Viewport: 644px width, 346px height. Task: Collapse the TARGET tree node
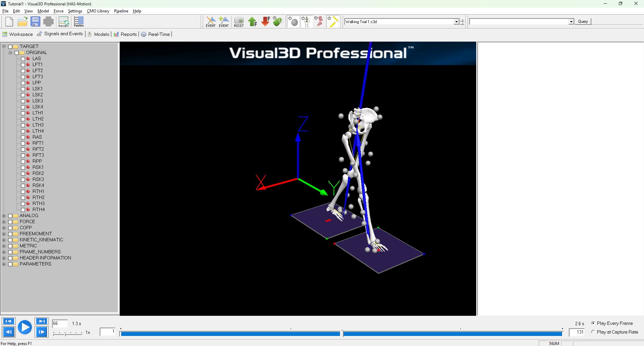(4, 47)
